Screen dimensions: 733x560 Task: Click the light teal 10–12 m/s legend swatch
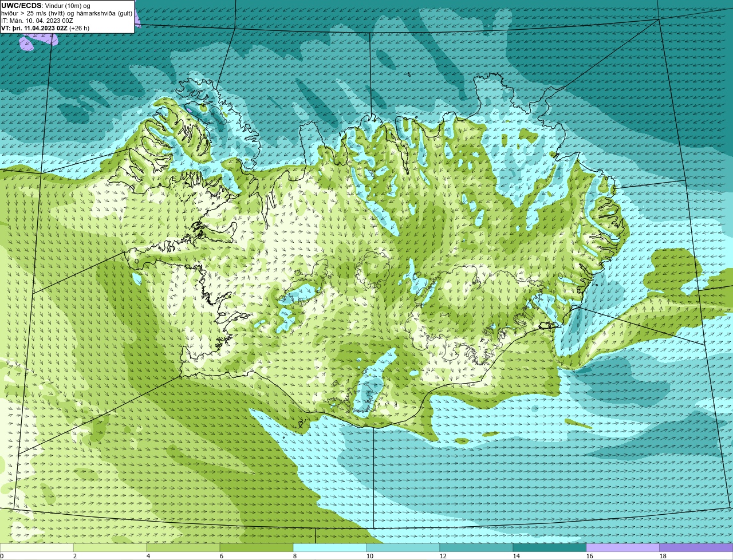coord(403,547)
